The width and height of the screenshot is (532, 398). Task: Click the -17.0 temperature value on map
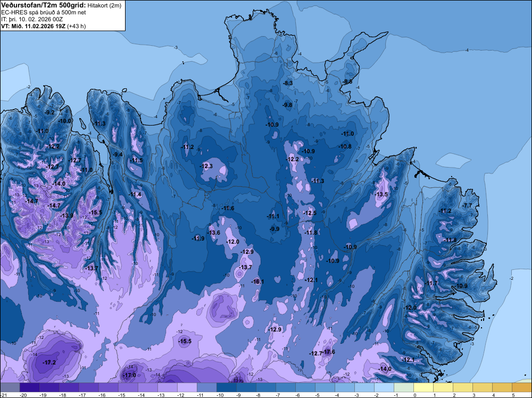coord(129,375)
